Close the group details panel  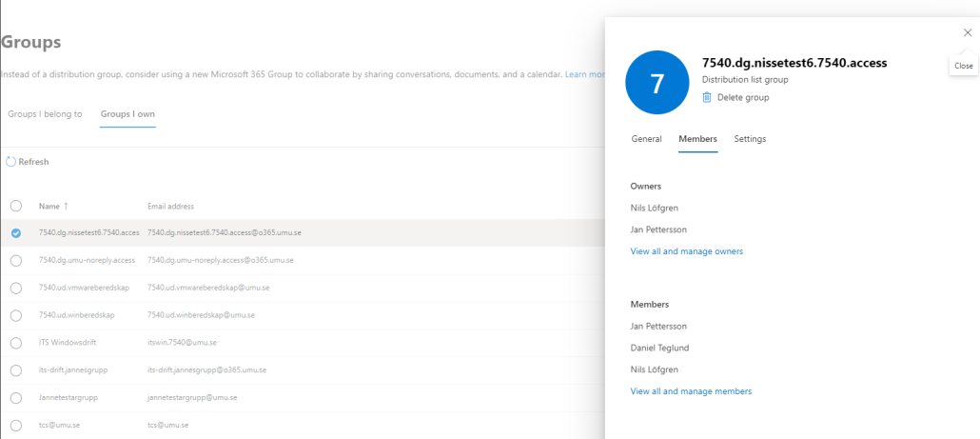coord(968,33)
